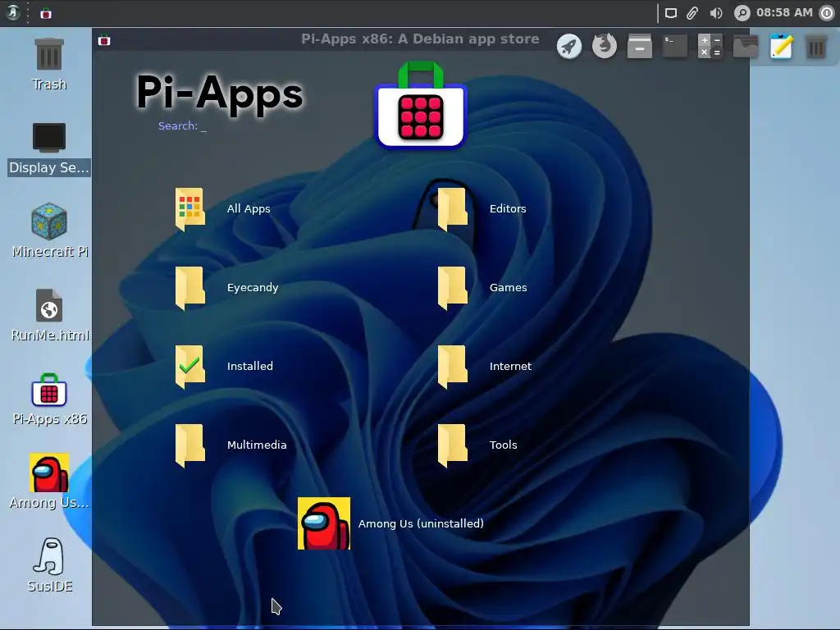Click the magnifier search icon in the tray

pos(742,13)
